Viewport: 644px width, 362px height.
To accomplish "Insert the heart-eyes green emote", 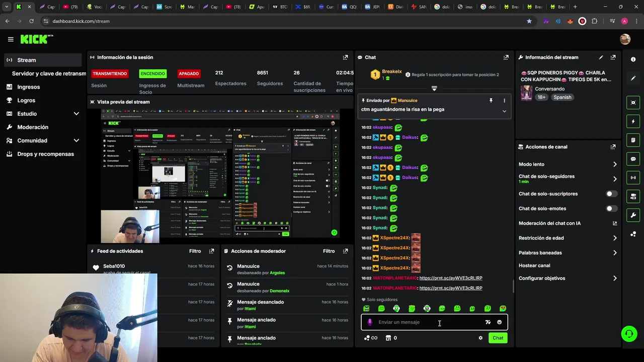I will pos(503,309).
